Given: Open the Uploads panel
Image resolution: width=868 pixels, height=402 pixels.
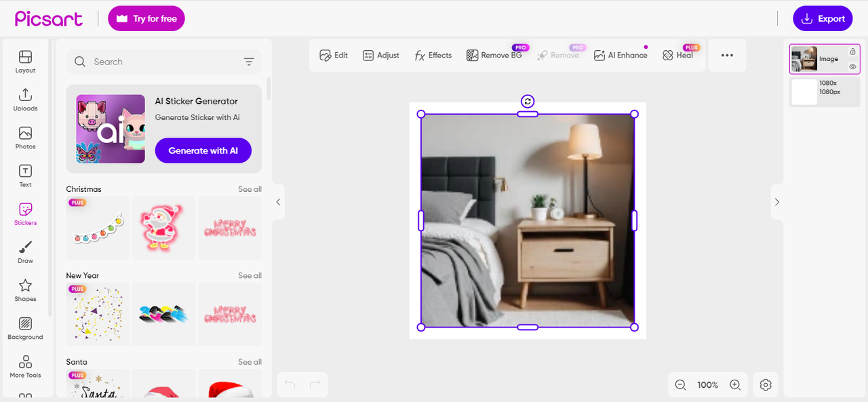Looking at the screenshot, I should pyautogui.click(x=25, y=100).
